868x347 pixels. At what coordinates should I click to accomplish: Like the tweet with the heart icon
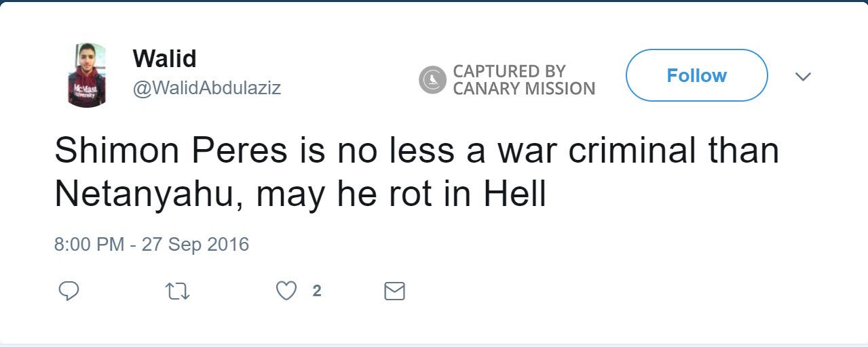[286, 291]
